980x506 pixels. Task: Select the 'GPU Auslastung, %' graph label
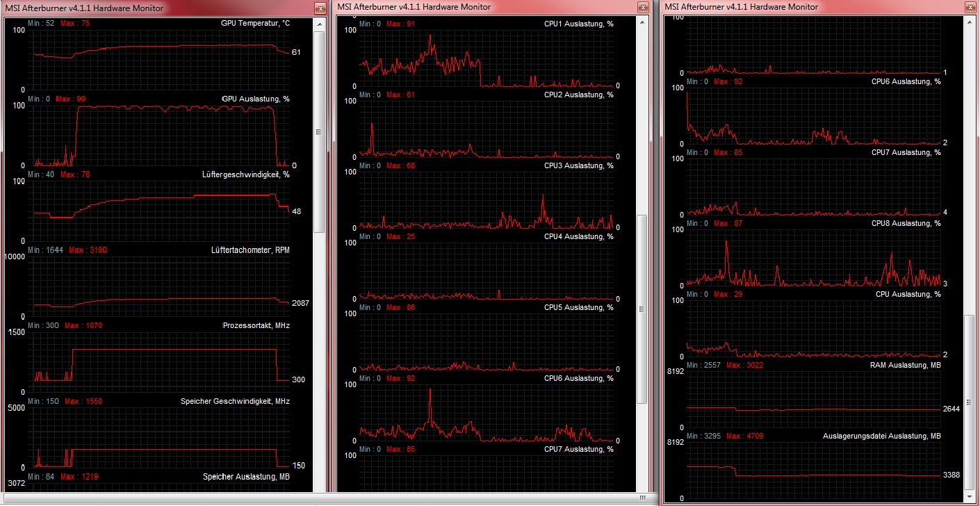[x=256, y=99]
